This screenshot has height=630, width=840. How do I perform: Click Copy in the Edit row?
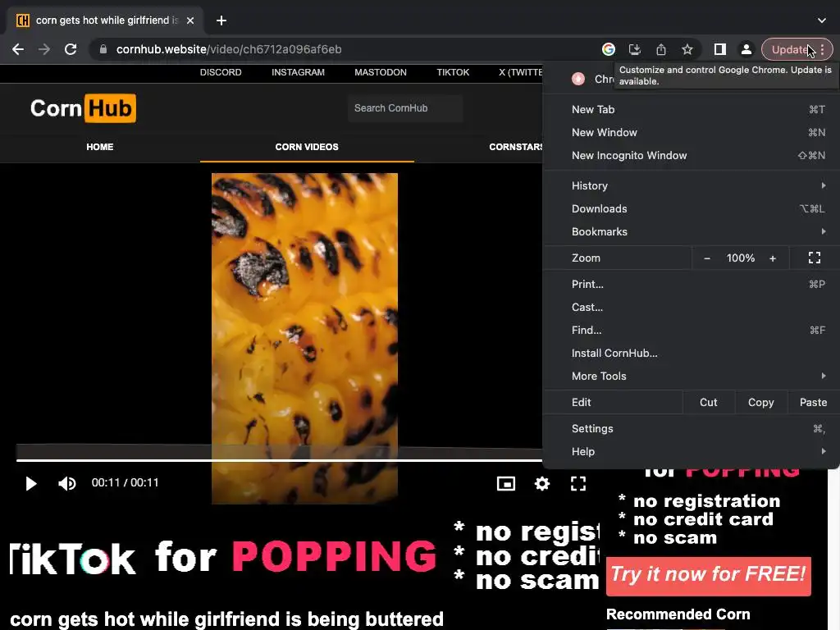point(760,402)
